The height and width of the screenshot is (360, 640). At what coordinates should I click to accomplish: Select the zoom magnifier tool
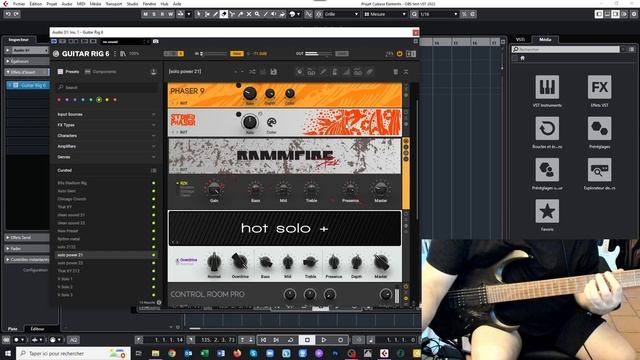click(x=257, y=14)
